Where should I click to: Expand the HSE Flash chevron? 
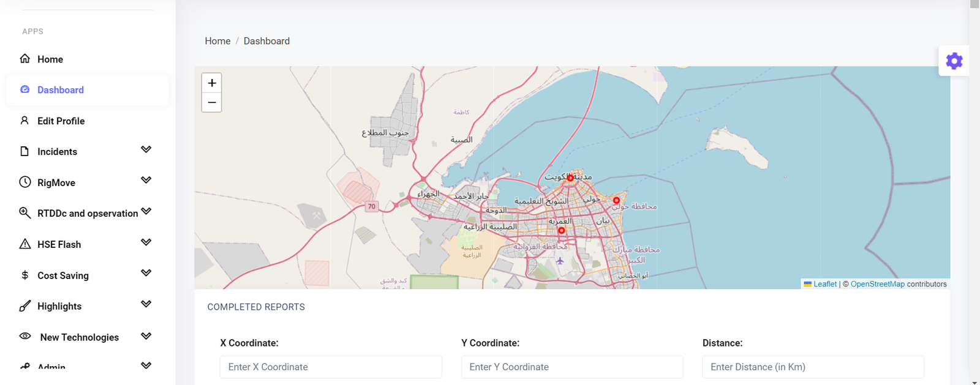coord(146,242)
